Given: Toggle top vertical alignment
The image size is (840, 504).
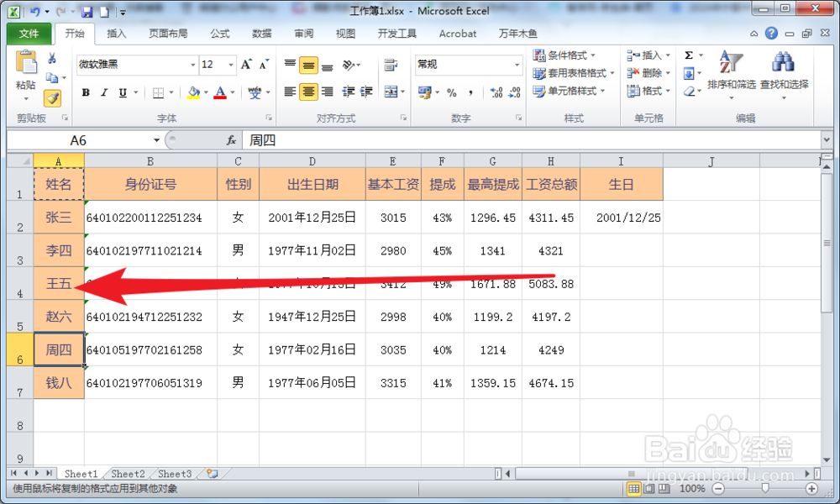Looking at the screenshot, I should pyautogui.click(x=290, y=65).
